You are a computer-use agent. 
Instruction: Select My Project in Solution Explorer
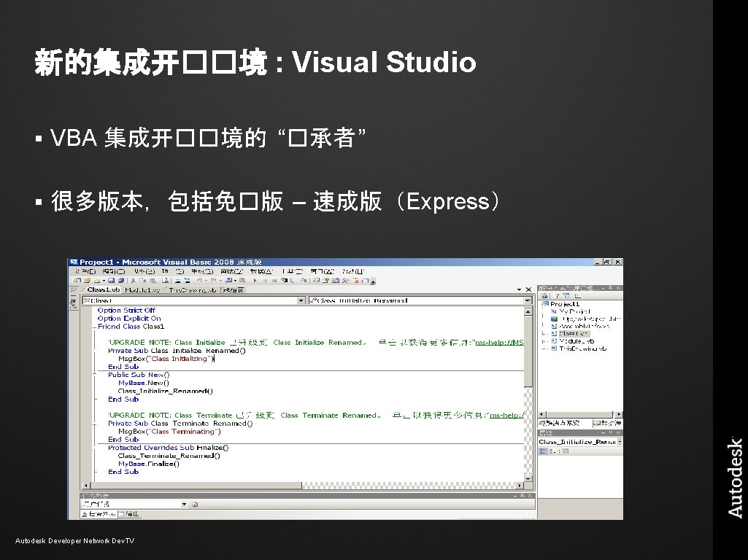[x=574, y=311]
